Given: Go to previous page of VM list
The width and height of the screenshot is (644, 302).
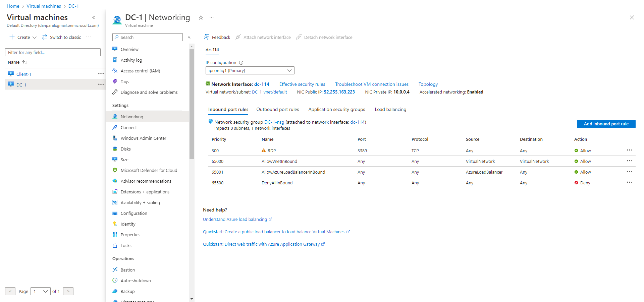Looking at the screenshot, I should [10, 291].
